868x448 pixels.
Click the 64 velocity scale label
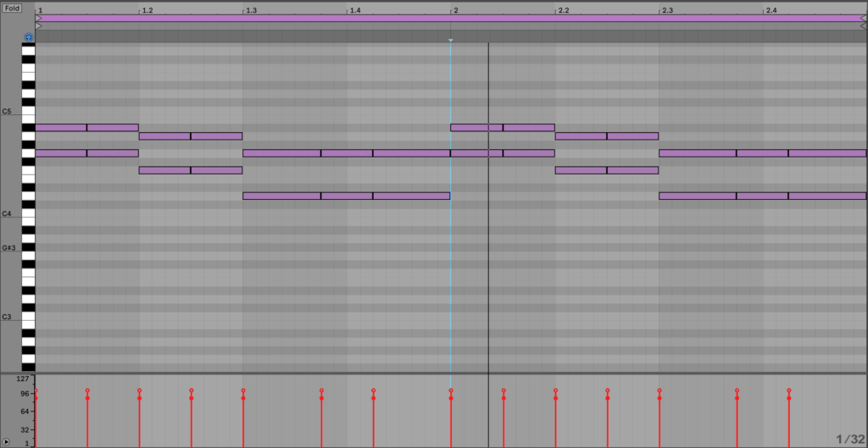click(24, 412)
